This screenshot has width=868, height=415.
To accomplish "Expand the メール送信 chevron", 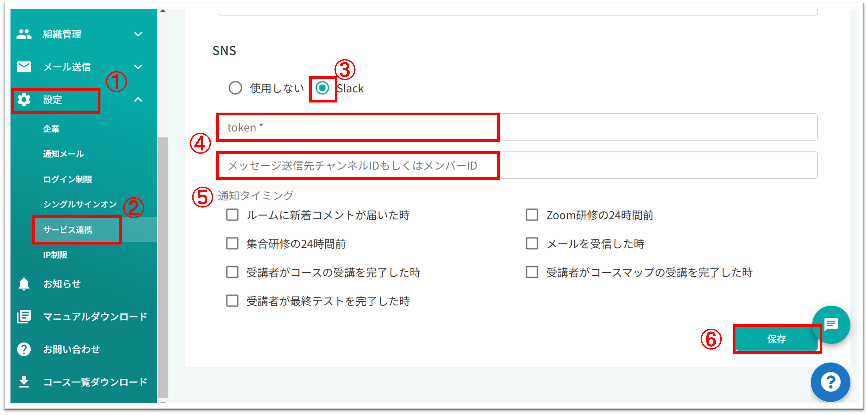I will 138,67.
